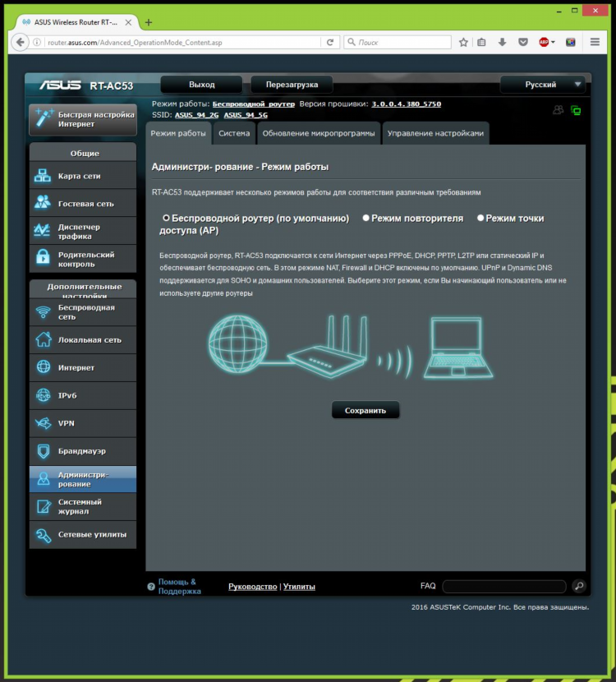Open Системный журнал menu item
Screen dimensions: 616x682
(x=83, y=507)
